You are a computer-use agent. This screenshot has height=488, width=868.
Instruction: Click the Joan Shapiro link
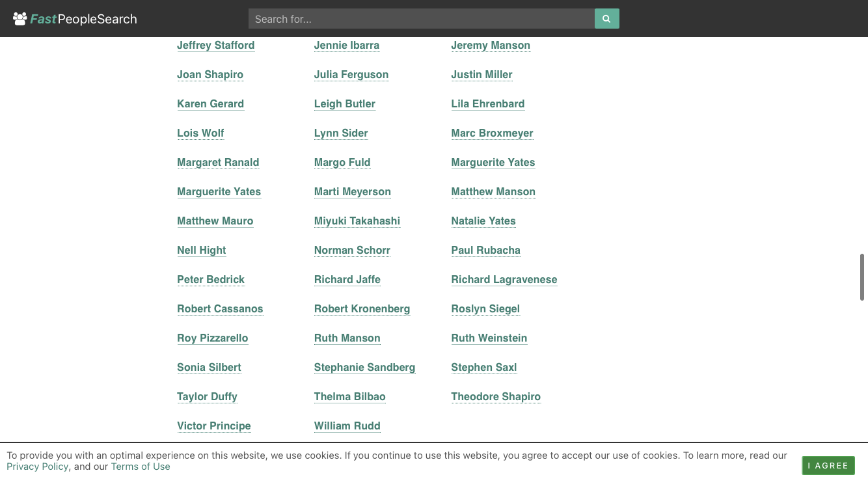[x=210, y=74]
